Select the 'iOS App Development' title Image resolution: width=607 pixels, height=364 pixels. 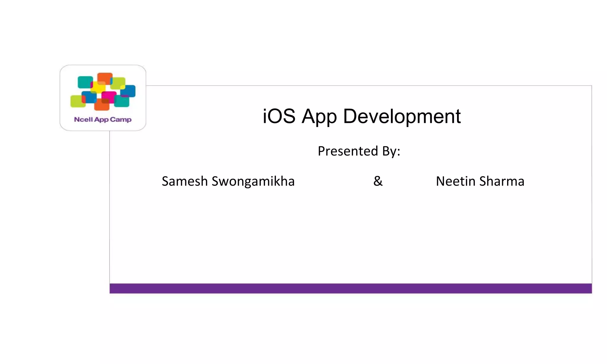pos(362,116)
